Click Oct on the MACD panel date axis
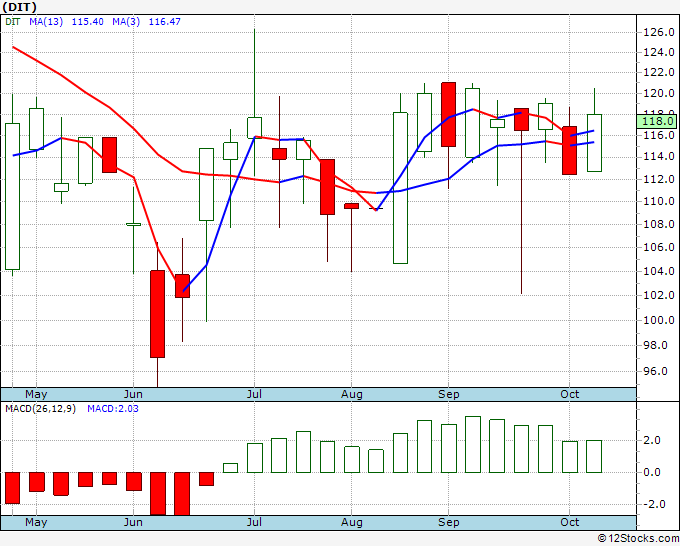Image resolution: width=680 pixels, height=546 pixels. [569, 522]
